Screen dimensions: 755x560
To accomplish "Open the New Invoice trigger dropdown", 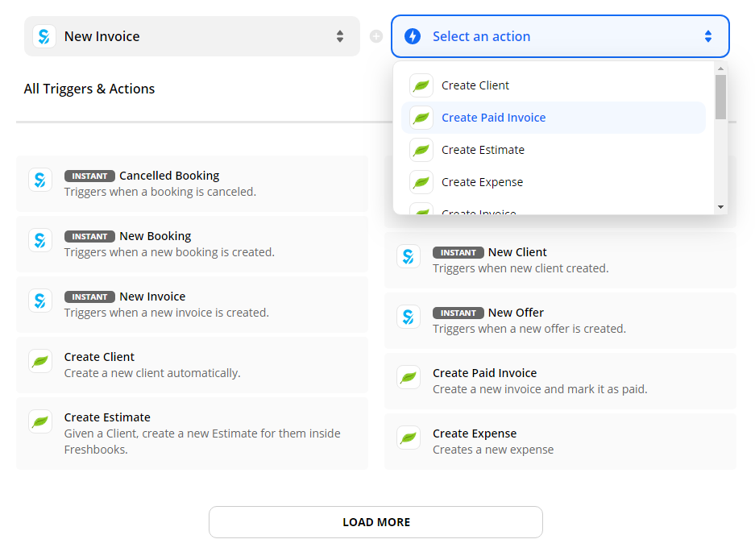I will pyautogui.click(x=192, y=36).
